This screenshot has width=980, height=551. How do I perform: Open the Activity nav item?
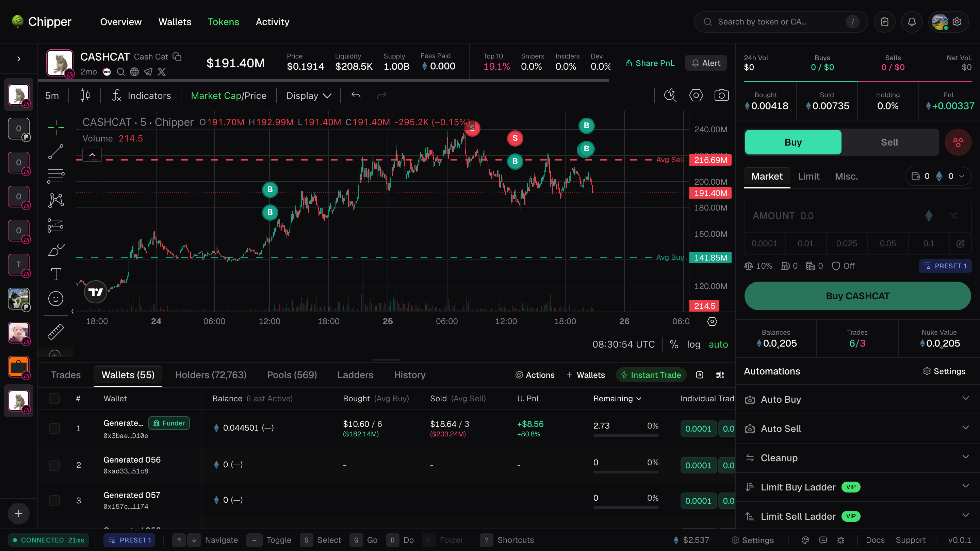tap(272, 22)
